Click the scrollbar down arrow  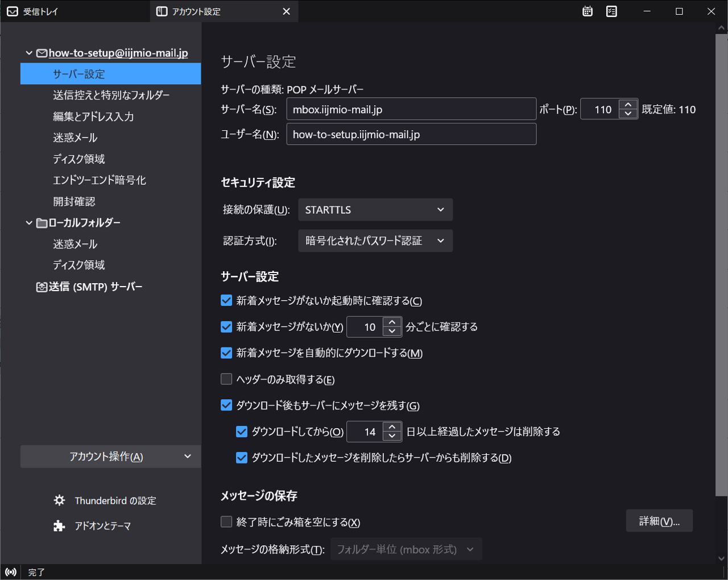pos(721,558)
